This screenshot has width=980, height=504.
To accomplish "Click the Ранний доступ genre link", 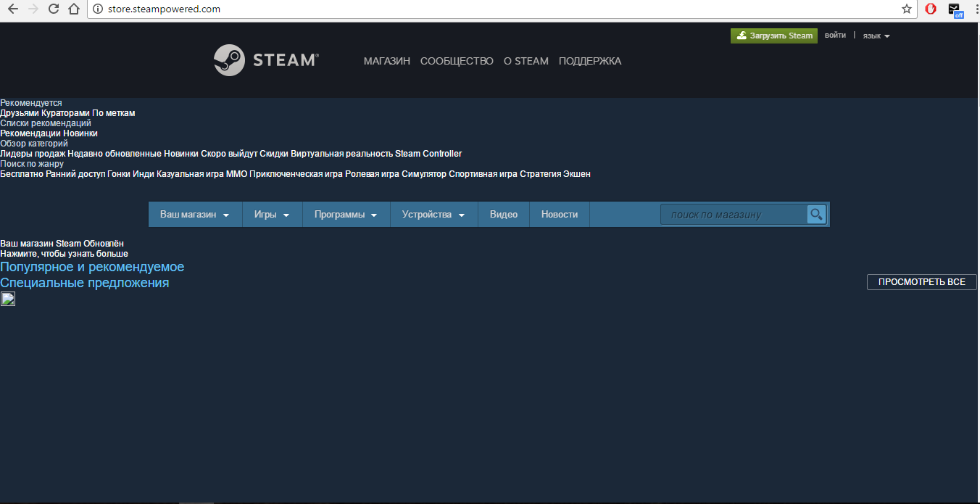I will click(x=75, y=174).
